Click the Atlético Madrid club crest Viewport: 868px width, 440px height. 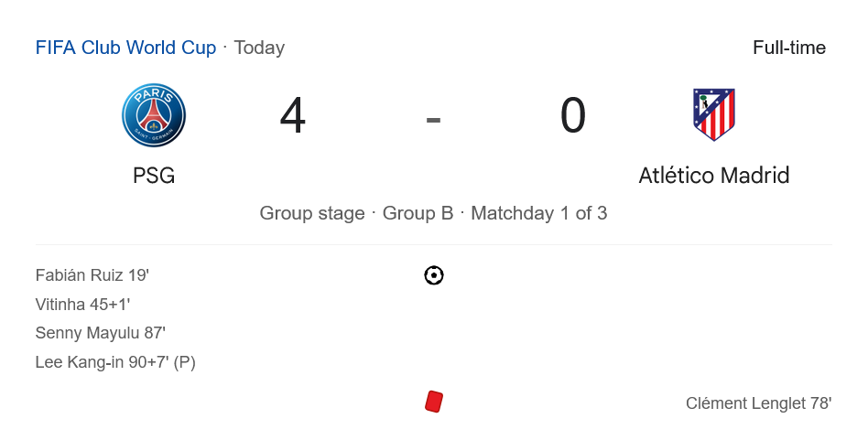point(714,114)
